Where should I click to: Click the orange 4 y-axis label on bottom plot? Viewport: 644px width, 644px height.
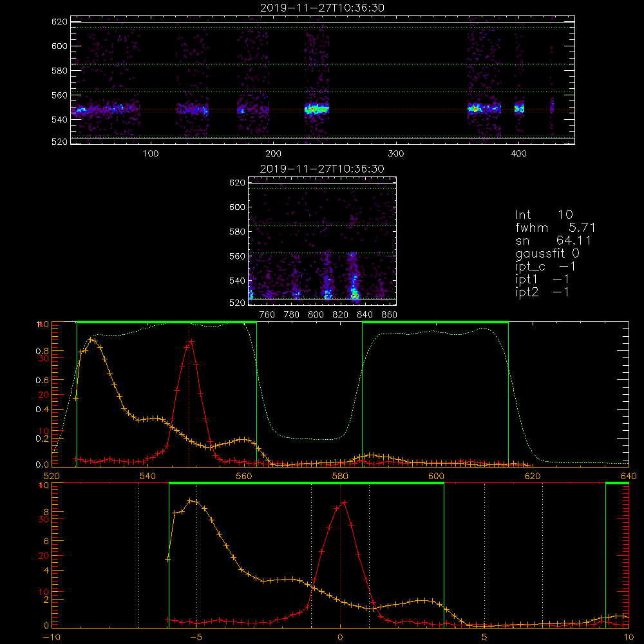pos(46,571)
